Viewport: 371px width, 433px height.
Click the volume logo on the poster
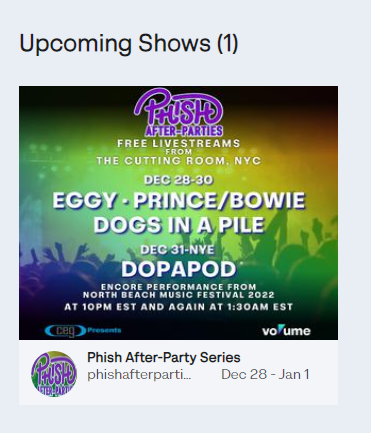(x=286, y=331)
